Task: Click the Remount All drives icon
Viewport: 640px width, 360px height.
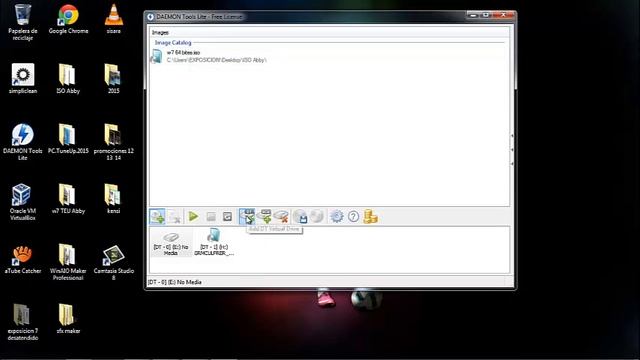Action: coord(228,217)
